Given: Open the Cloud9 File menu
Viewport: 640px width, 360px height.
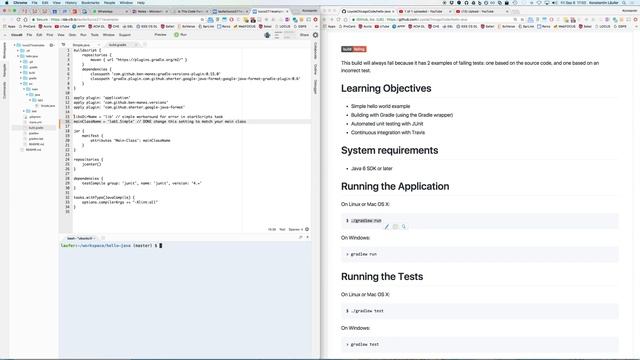Looking at the screenshot, I should [29, 35].
